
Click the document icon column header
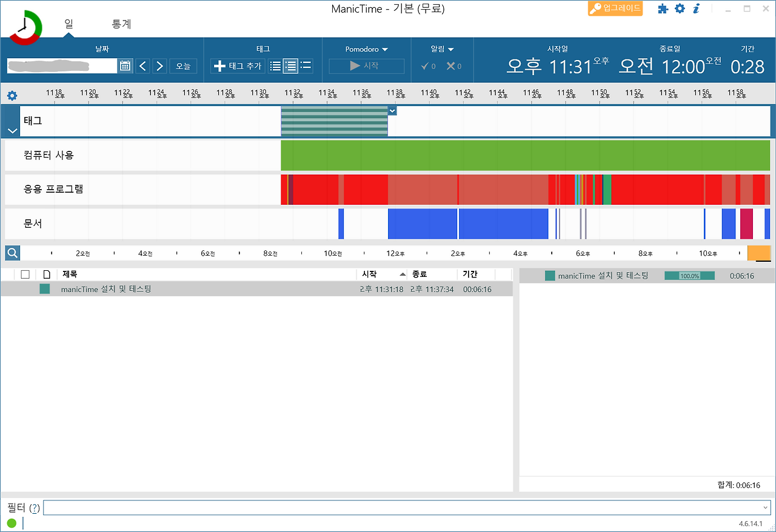coord(47,274)
